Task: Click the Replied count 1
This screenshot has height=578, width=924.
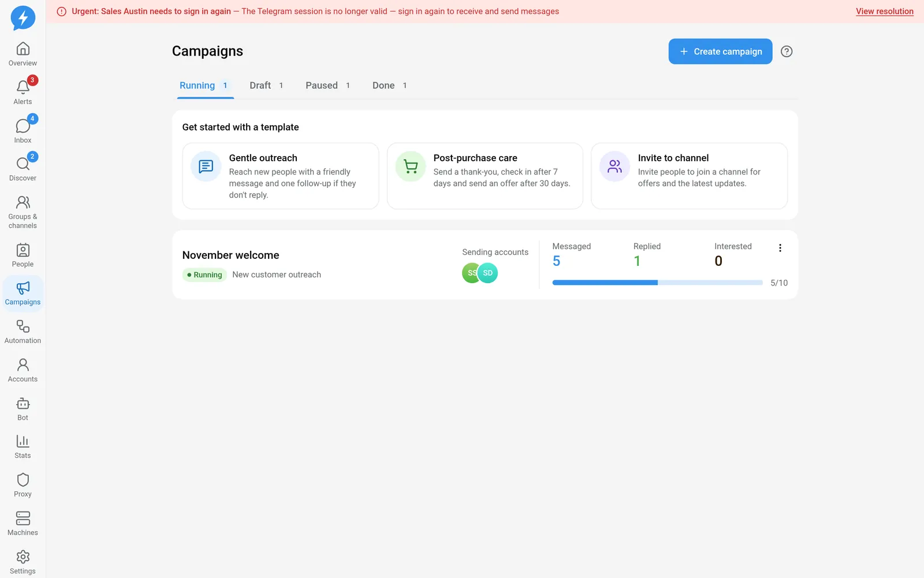Action: coord(637,261)
